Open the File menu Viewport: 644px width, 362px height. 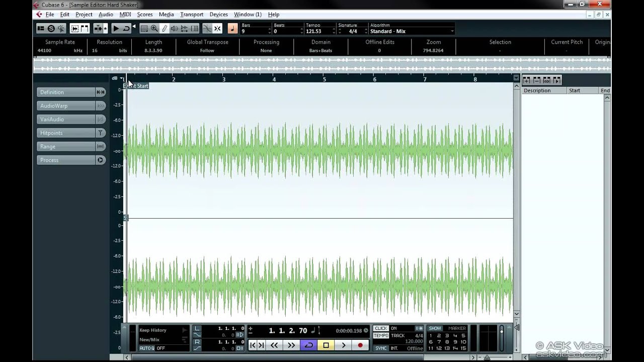pos(50,15)
